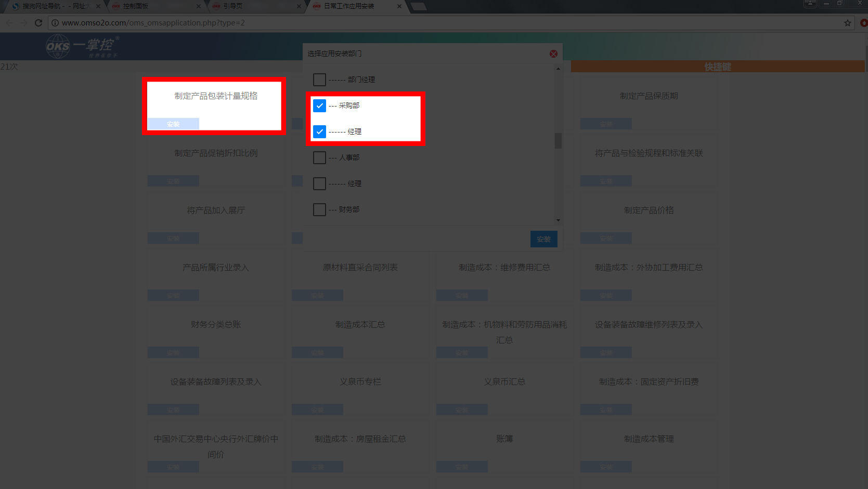This screenshot has height=489, width=868.
Task: Switch to the 控制面板 browser tab
Action: click(x=151, y=6)
